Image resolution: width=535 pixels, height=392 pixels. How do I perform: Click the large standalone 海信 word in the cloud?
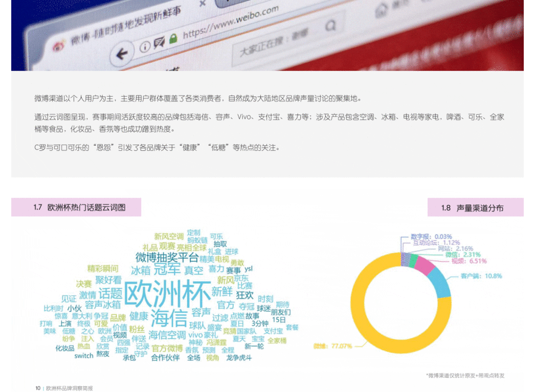tap(169, 318)
